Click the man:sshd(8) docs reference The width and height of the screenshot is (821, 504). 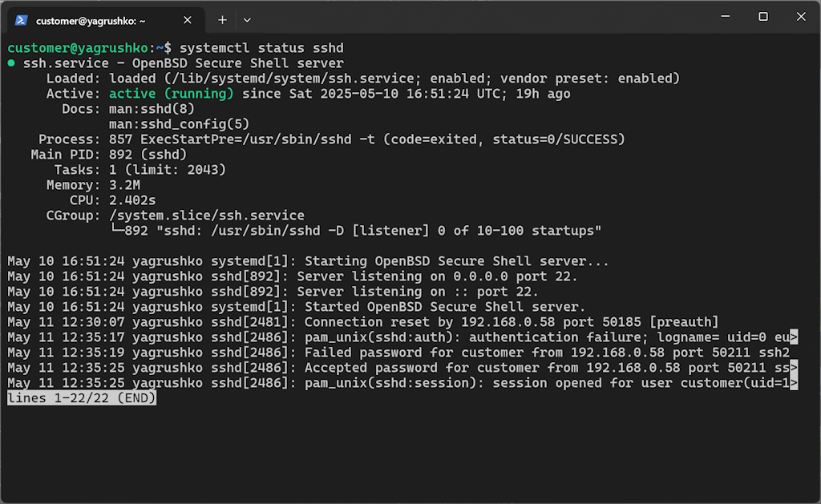tap(152, 109)
